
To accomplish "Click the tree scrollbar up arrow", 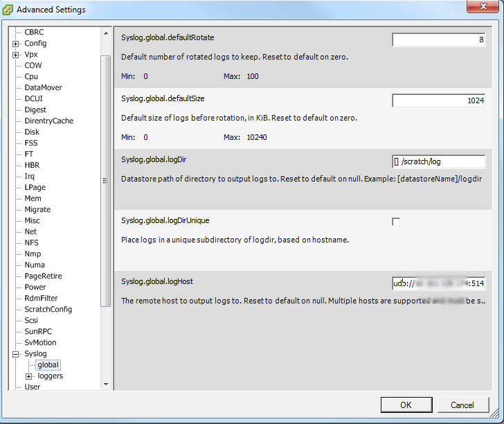I will point(106,33).
